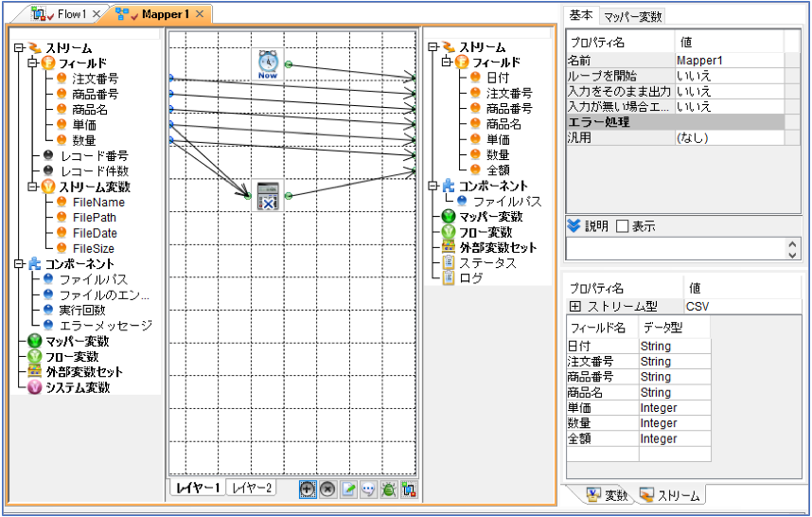Close the Mapper1 tab

pos(200,14)
